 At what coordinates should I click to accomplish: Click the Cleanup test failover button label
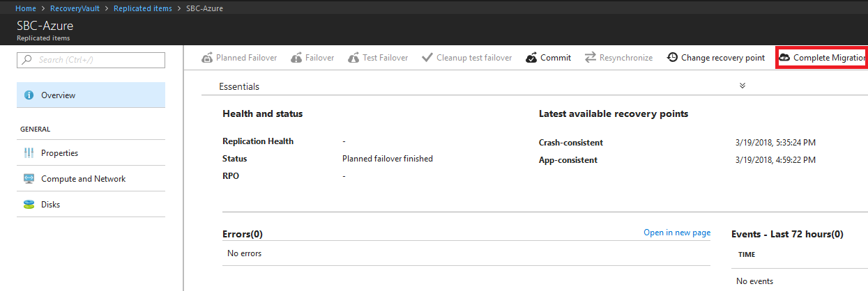tap(474, 58)
